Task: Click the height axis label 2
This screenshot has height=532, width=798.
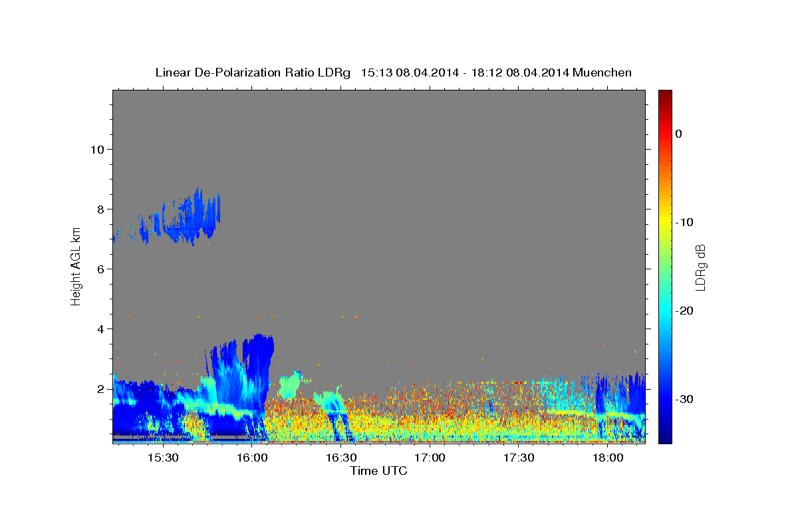Action: tap(101, 388)
